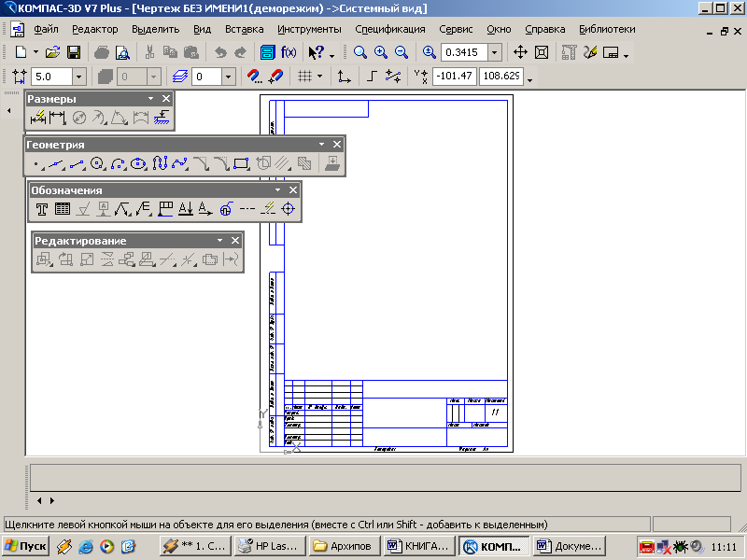Open the layer number 0 dropdown
The image size is (747, 560).
coord(229,77)
